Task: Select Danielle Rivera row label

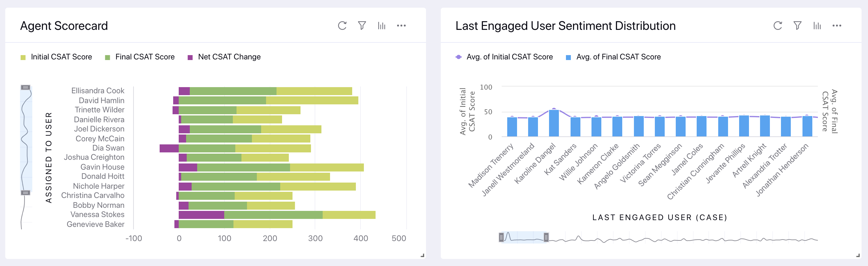Action: tap(99, 120)
